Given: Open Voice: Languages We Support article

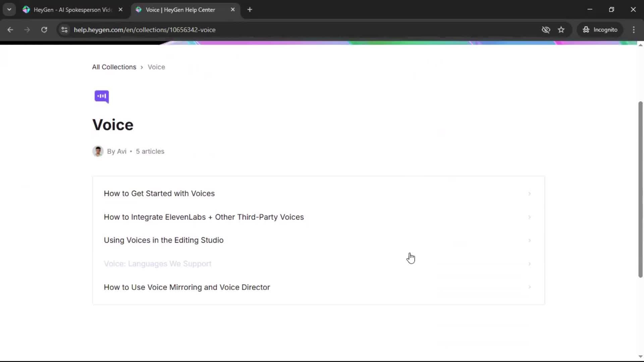Looking at the screenshot, I should click(157, 264).
